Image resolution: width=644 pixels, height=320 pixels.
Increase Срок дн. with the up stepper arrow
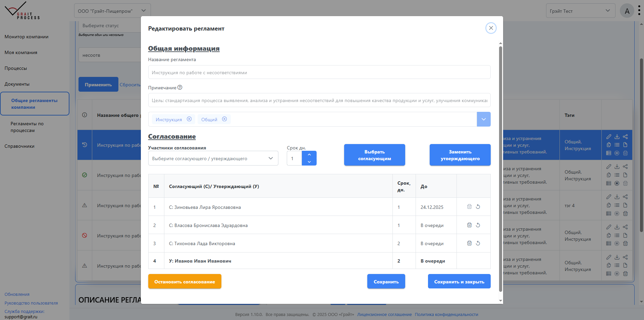309,154
